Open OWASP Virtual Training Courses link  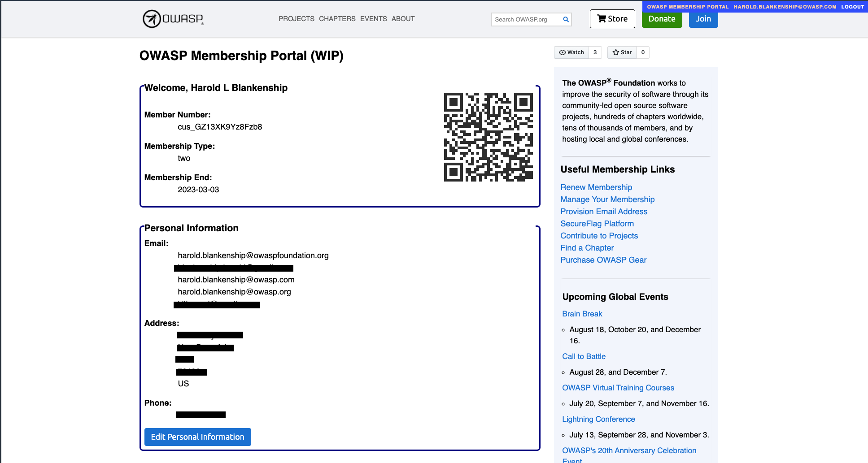(618, 388)
